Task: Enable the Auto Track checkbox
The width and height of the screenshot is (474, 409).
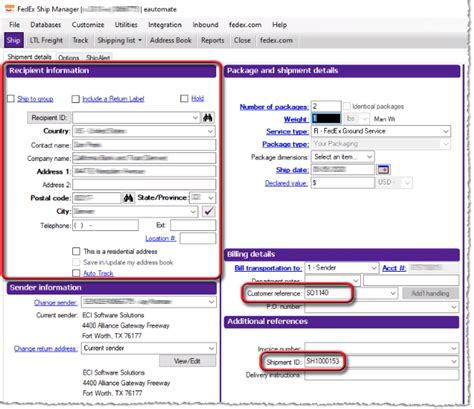Action: tap(76, 273)
